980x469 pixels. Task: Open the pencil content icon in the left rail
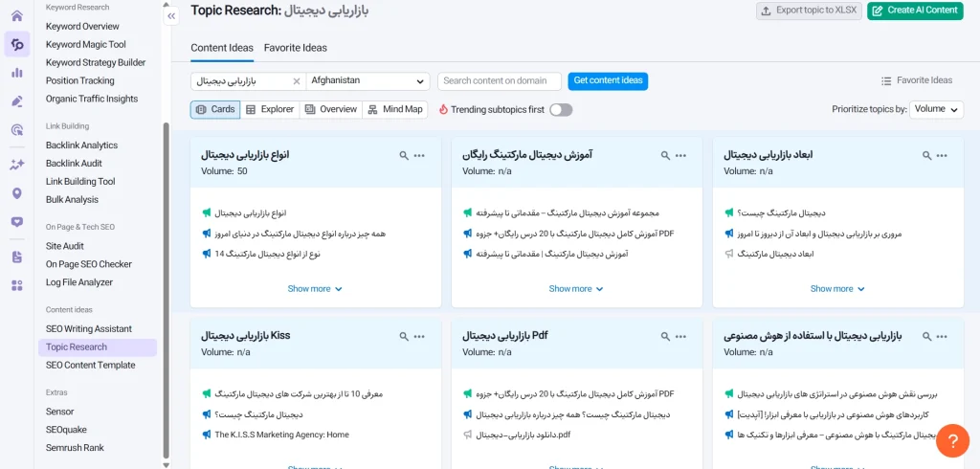tap(17, 101)
